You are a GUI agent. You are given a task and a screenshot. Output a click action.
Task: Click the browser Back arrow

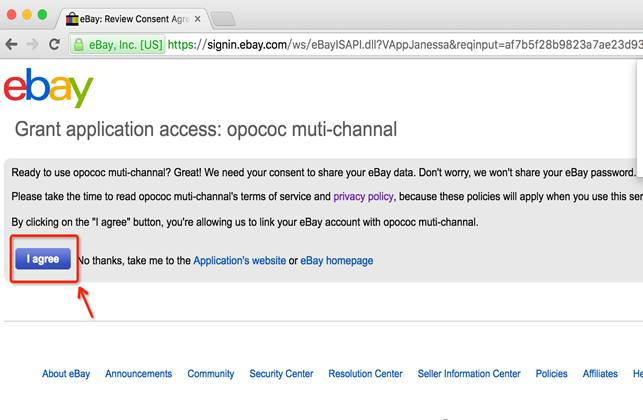11,44
